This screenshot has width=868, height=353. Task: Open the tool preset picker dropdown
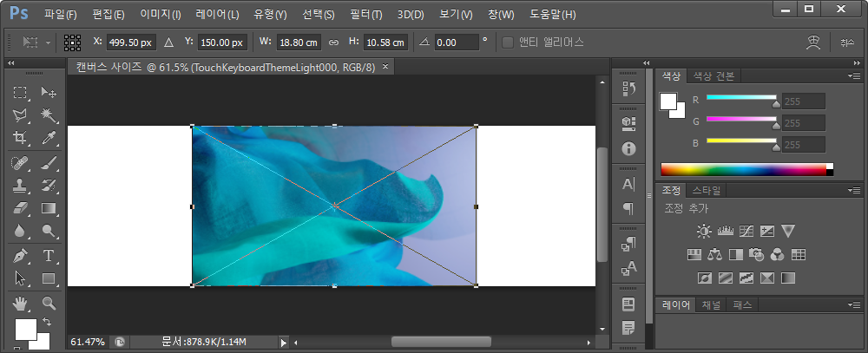pyautogui.click(x=48, y=42)
